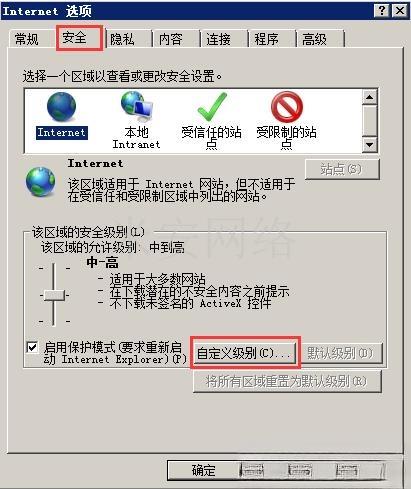Viewport: 411px width, 489px height.
Task: Switch to the 高级 tab
Action: click(x=314, y=39)
